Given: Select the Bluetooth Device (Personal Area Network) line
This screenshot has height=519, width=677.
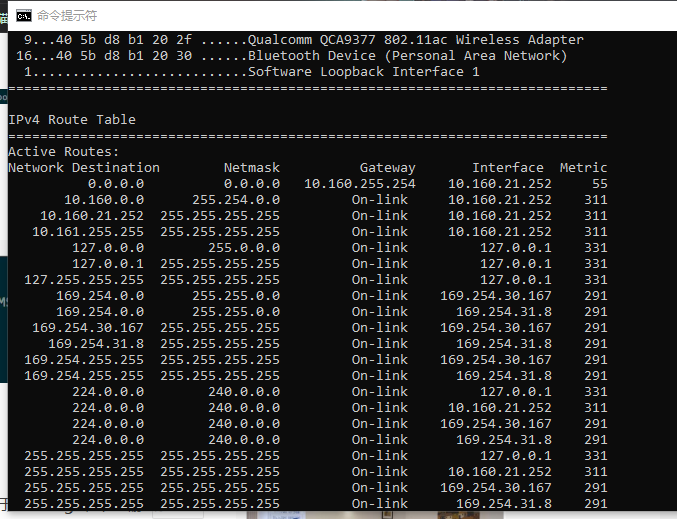Looking at the screenshot, I should tap(291, 56).
